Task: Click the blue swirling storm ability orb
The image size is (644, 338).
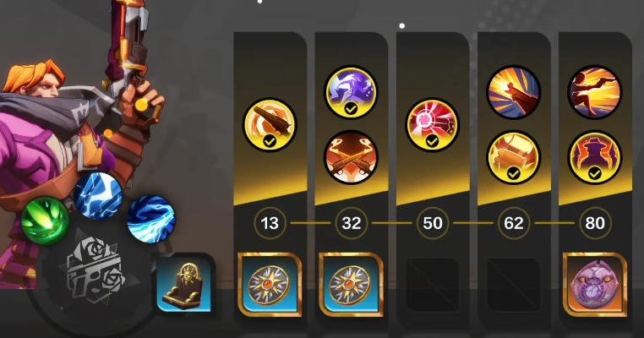Action: (x=150, y=219)
